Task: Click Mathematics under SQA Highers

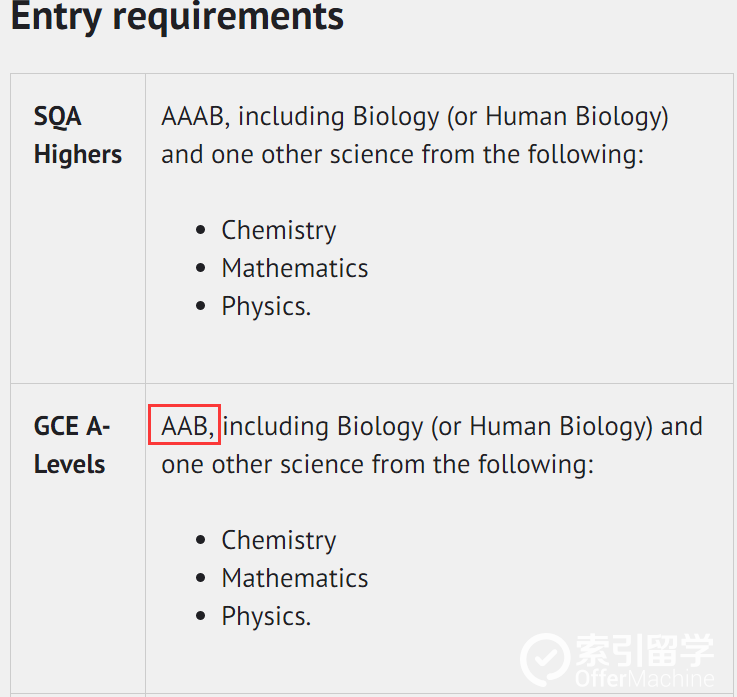Action: coord(295,268)
